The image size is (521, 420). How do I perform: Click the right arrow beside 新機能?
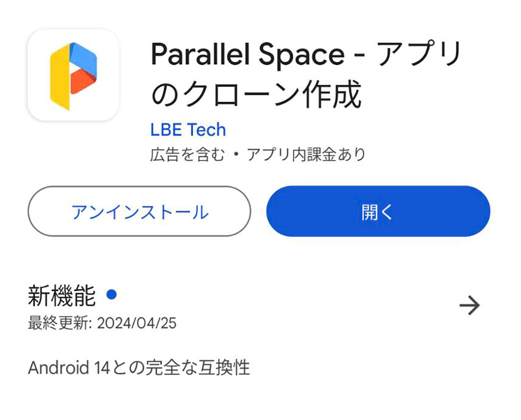click(469, 305)
